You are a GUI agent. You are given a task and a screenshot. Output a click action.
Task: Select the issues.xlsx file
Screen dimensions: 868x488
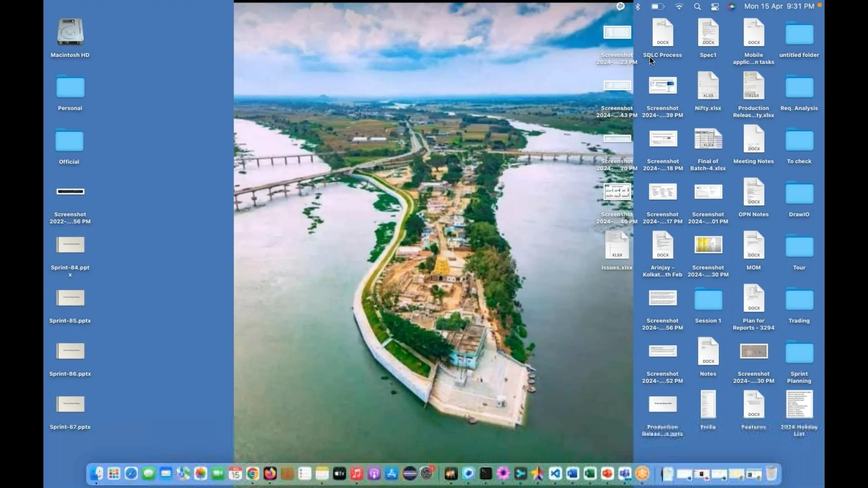pyautogui.click(x=617, y=250)
